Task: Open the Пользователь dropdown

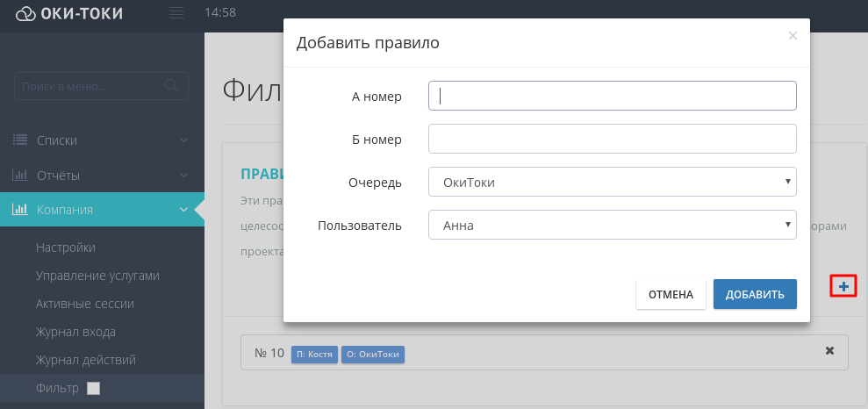Action: (612, 225)
